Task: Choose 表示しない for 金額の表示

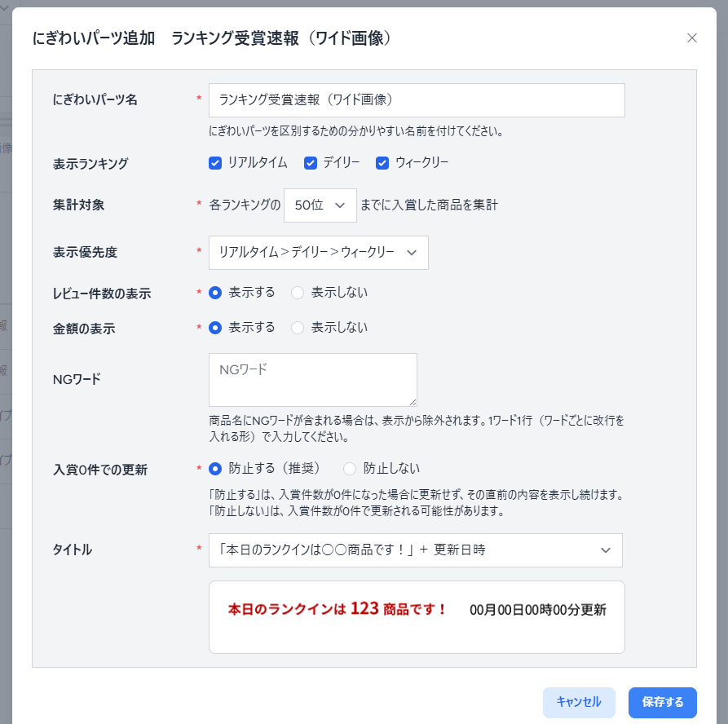Action: coord(298,328)
